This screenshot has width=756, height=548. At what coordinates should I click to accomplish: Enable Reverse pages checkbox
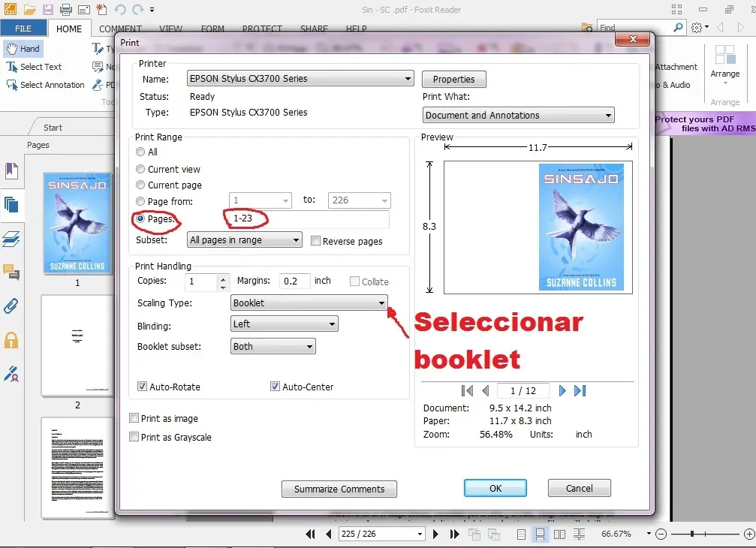point(315,241)
